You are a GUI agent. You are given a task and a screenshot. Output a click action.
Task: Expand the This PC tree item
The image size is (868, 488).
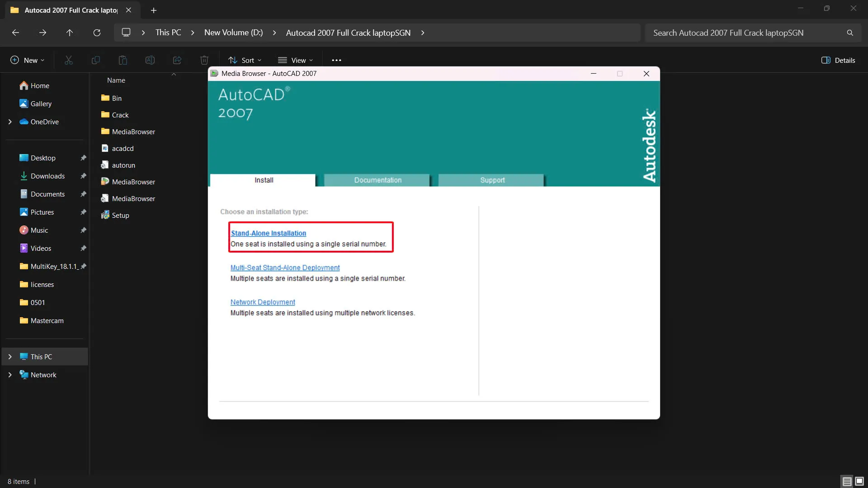[x=10, y=357]
